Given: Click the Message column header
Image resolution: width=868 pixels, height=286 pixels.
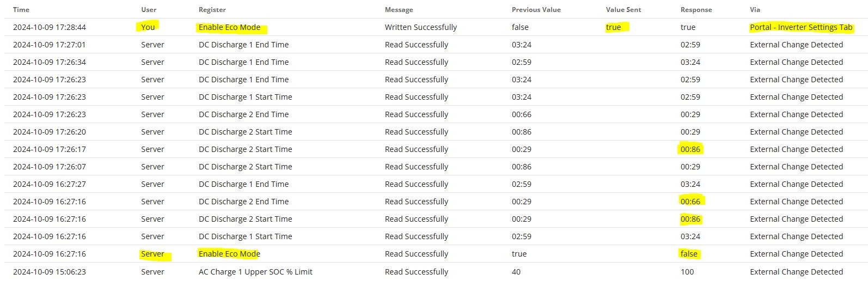Looking at the screenshot, I should tap(399, 10).
